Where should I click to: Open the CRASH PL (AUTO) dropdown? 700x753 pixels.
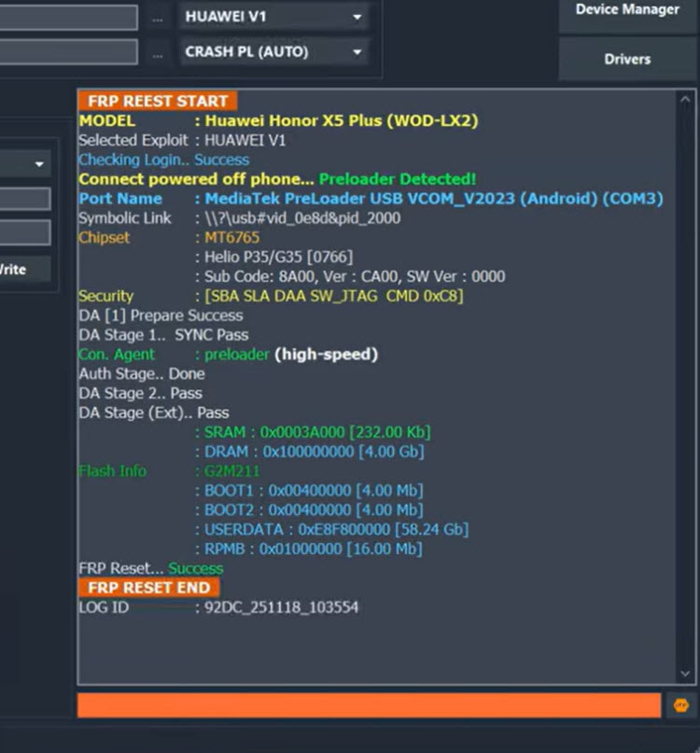tap(273, 52)
